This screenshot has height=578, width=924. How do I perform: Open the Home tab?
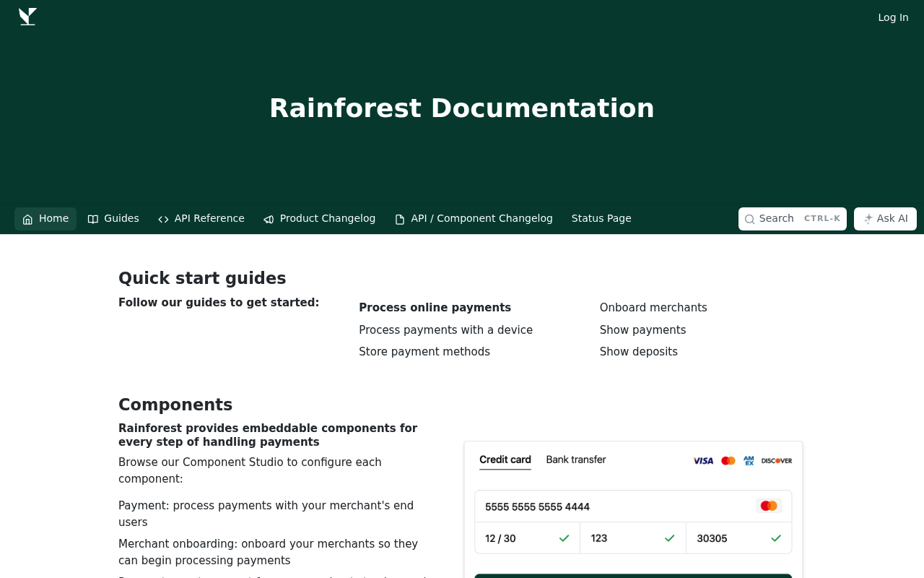point(45,219)
